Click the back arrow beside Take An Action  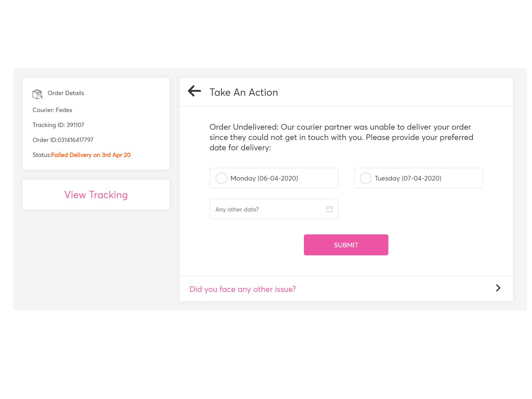click(195, 91)
